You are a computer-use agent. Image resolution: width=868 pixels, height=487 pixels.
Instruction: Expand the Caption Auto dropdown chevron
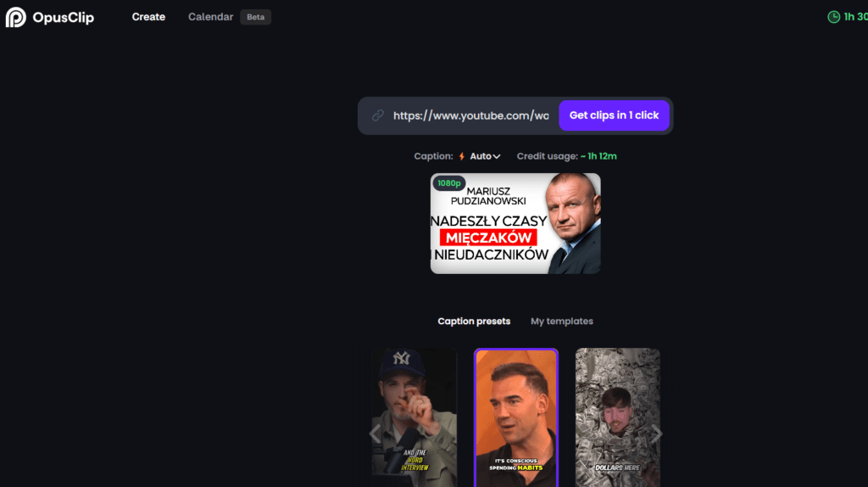[497, 157]
